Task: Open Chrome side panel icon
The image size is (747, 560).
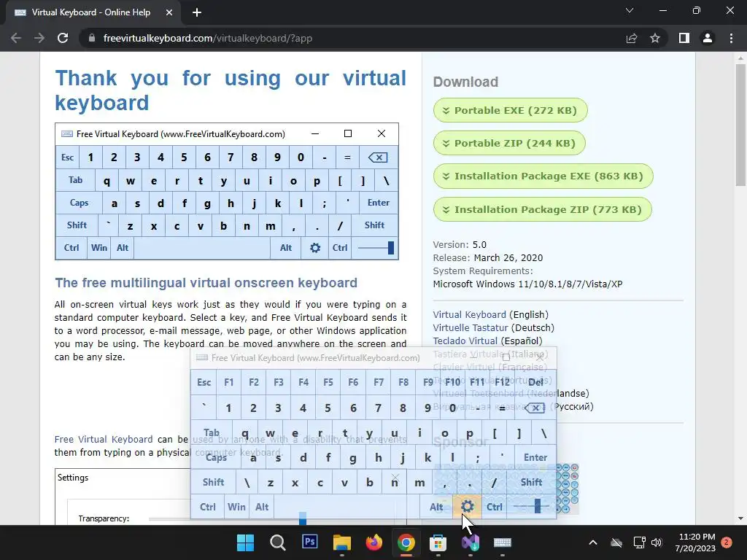Action: 684,38
